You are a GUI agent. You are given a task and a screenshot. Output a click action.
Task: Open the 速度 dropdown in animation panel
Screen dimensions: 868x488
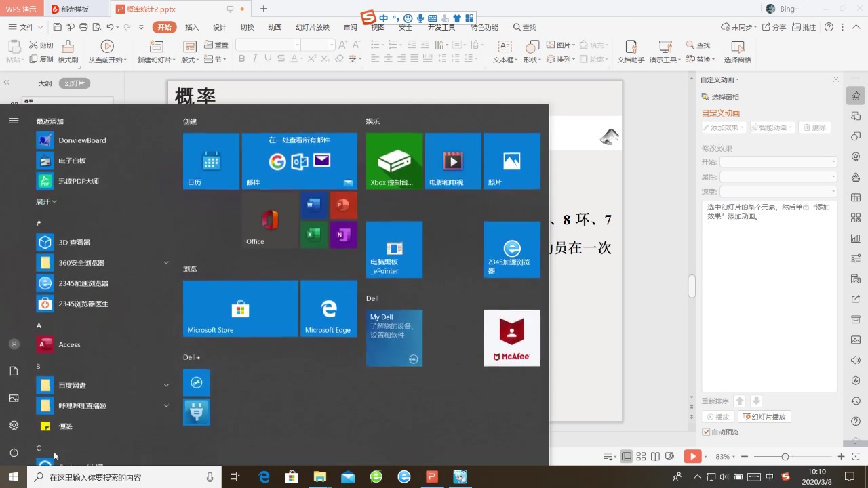[778, 192]
